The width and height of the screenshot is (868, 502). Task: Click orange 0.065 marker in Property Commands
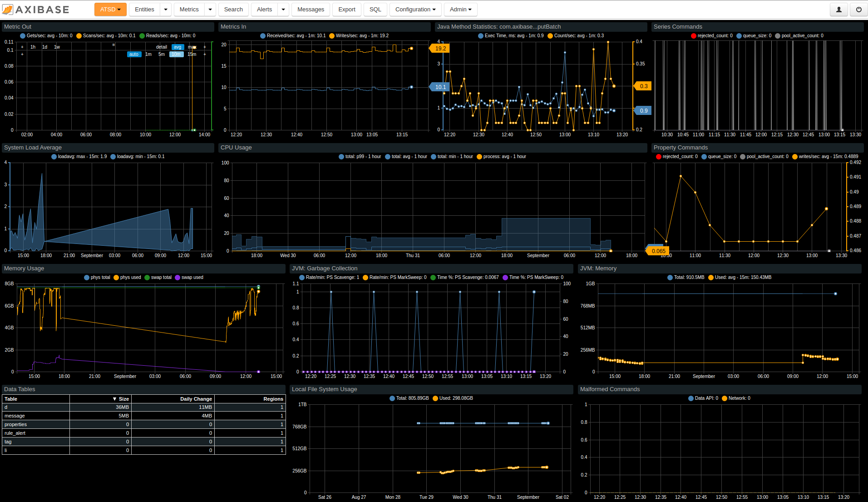[x=657, y=251]
